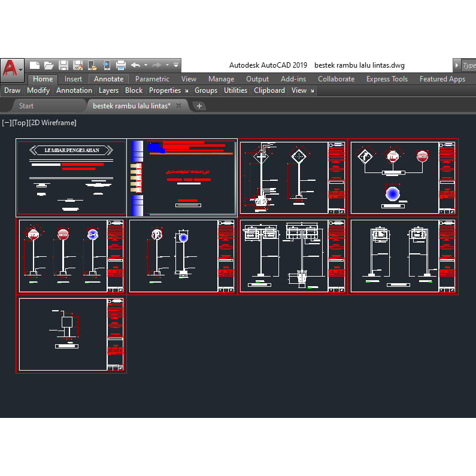
Task: Select the bestek rambu lalu lintas file tab
Action: coord(132,106)
